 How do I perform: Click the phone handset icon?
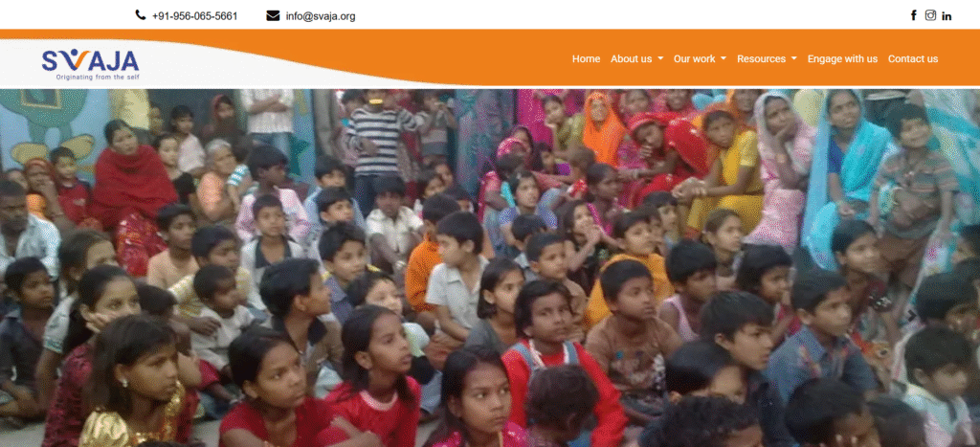141,15
